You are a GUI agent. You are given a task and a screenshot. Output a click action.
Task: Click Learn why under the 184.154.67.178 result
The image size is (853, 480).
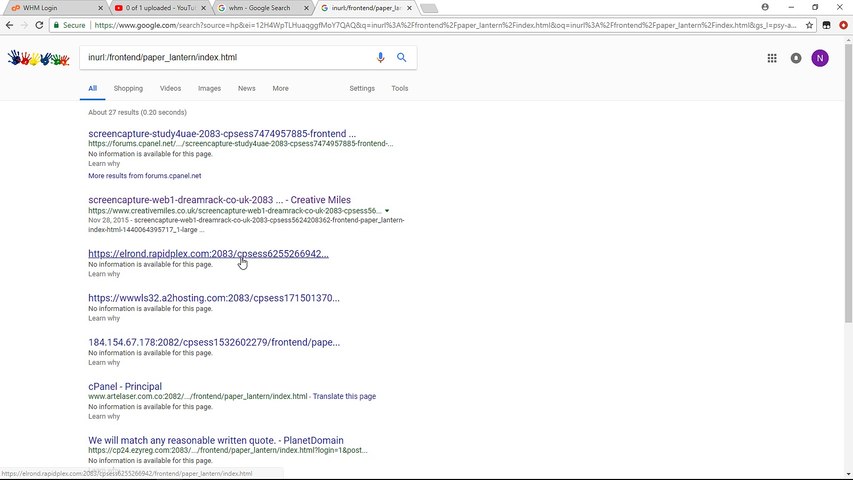[104, 362]
